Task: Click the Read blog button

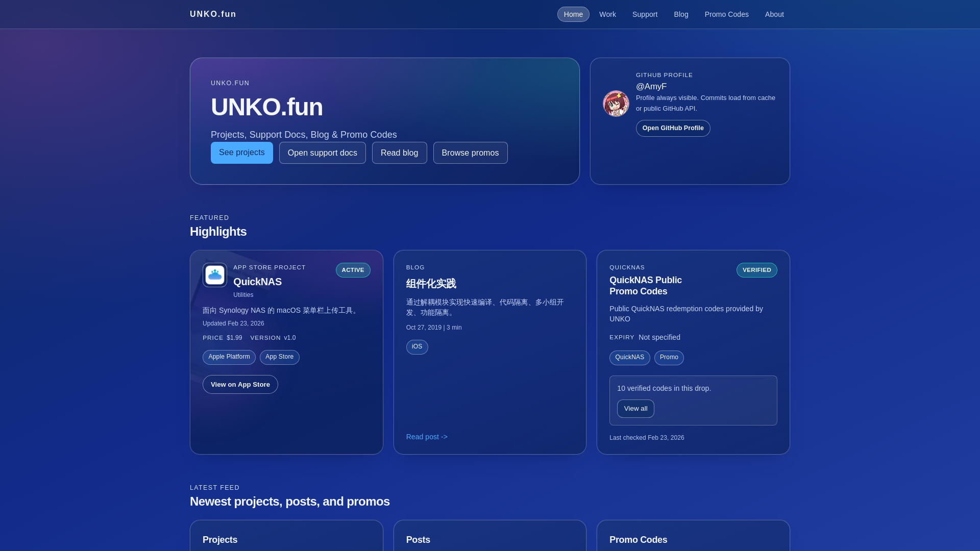Action: coord(400,153)
